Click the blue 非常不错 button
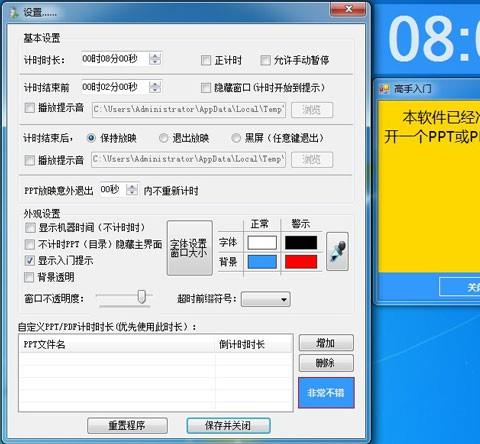The image size is (480, 444). click(326, 393)
